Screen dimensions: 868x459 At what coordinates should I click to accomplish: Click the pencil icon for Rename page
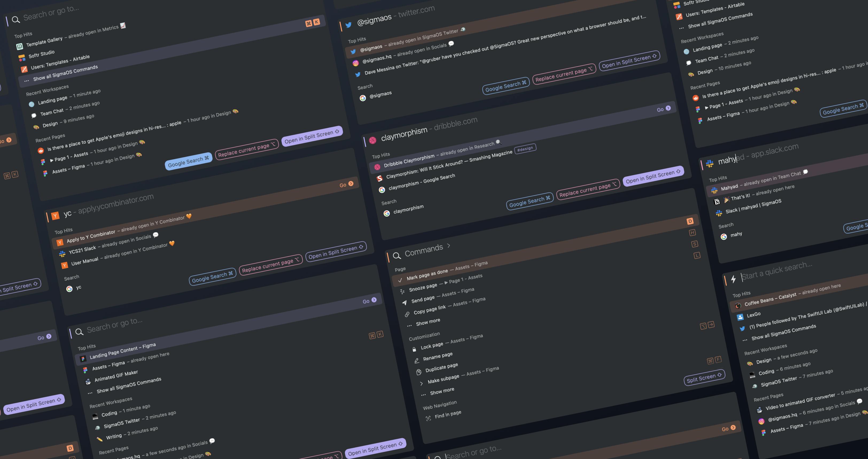pyautogui.click(x=417, y=361)
